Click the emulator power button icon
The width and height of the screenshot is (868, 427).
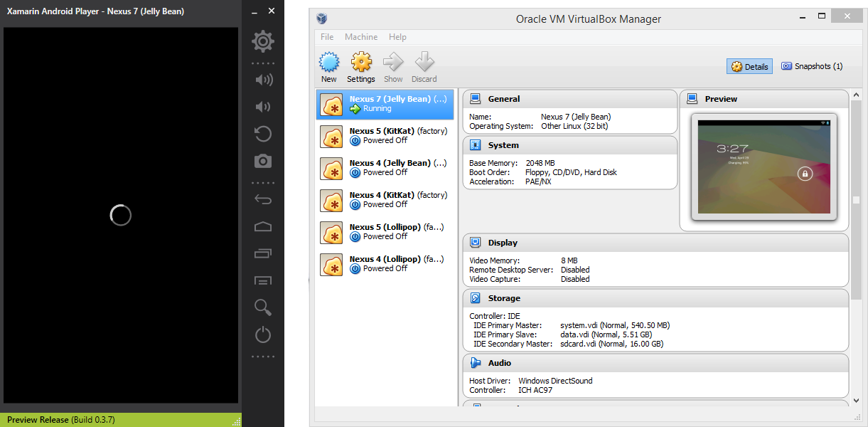point(263,334)
